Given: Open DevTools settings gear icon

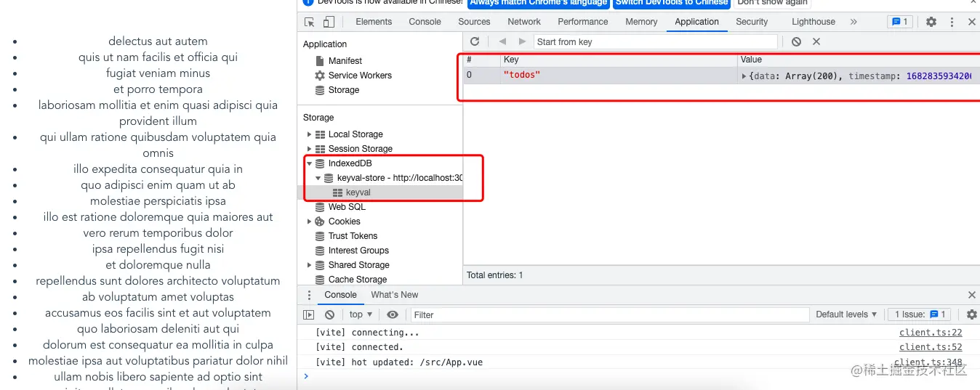Looking at the screenshot, I should click(931, 22).
